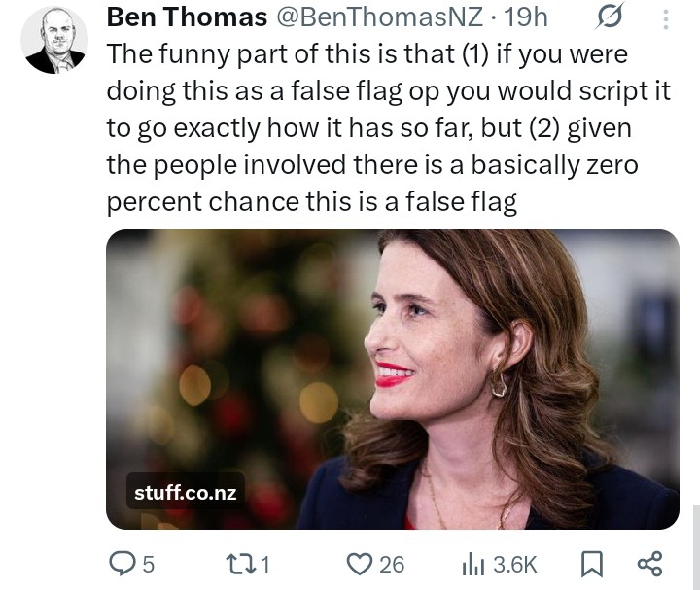The height and width of the screenshot is (590, 700).
Task: Click the repost count of 1
Action: point(264,565)
